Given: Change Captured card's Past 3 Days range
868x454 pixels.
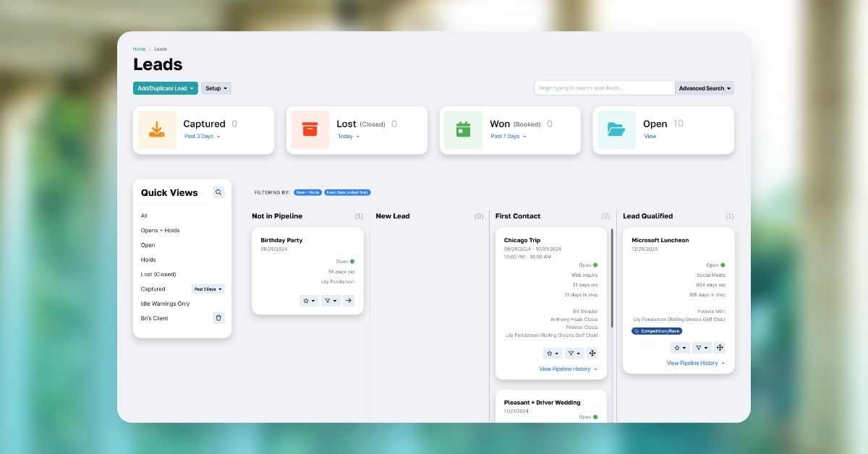Looking at the screenshot, I should point(202,136).
